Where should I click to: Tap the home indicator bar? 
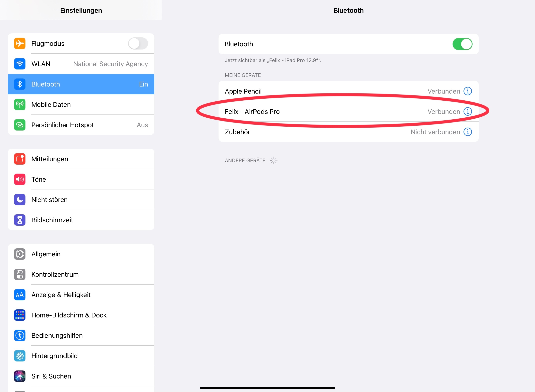click(x=267, y=388)
